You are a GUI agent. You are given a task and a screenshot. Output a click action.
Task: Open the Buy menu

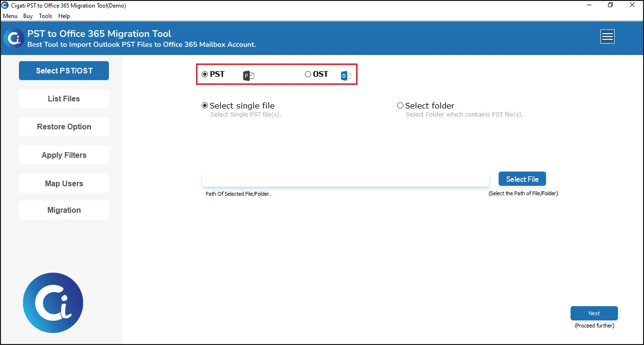click(x=28, y=16)
